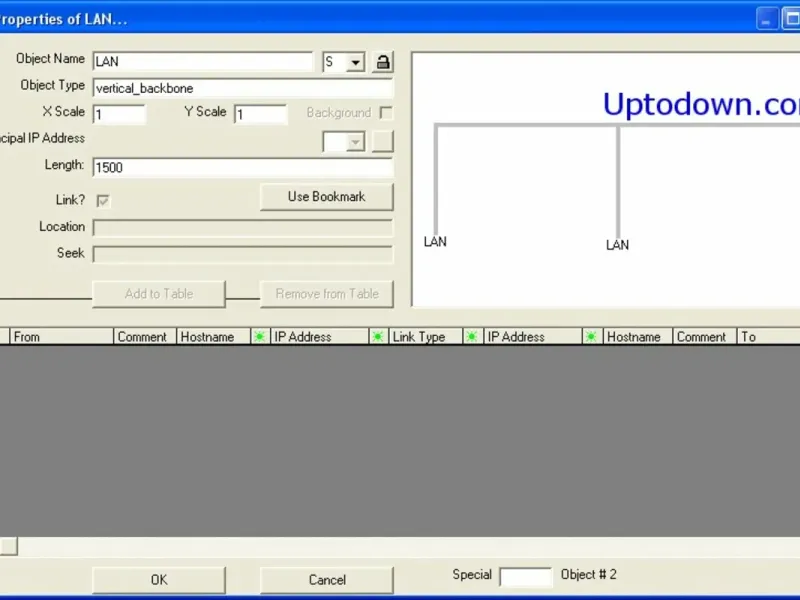800x600 pixels.
Task: Click the To column header
Action: [768, 337]
